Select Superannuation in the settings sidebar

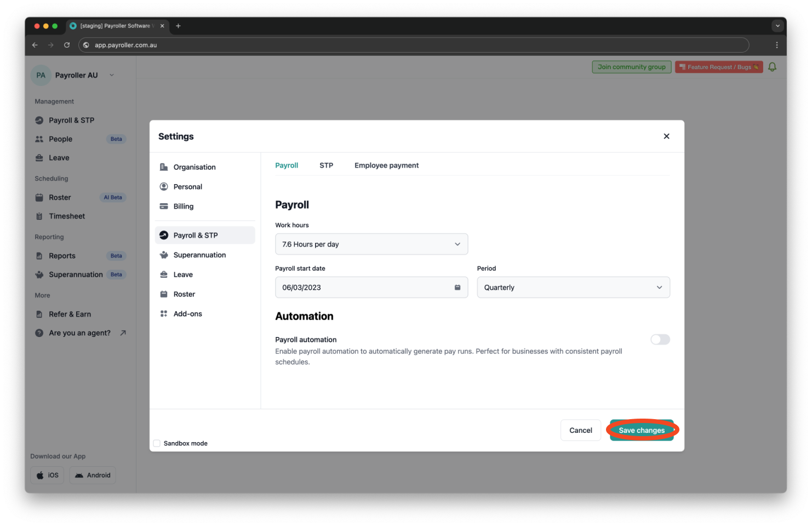(x=199, y=255)
